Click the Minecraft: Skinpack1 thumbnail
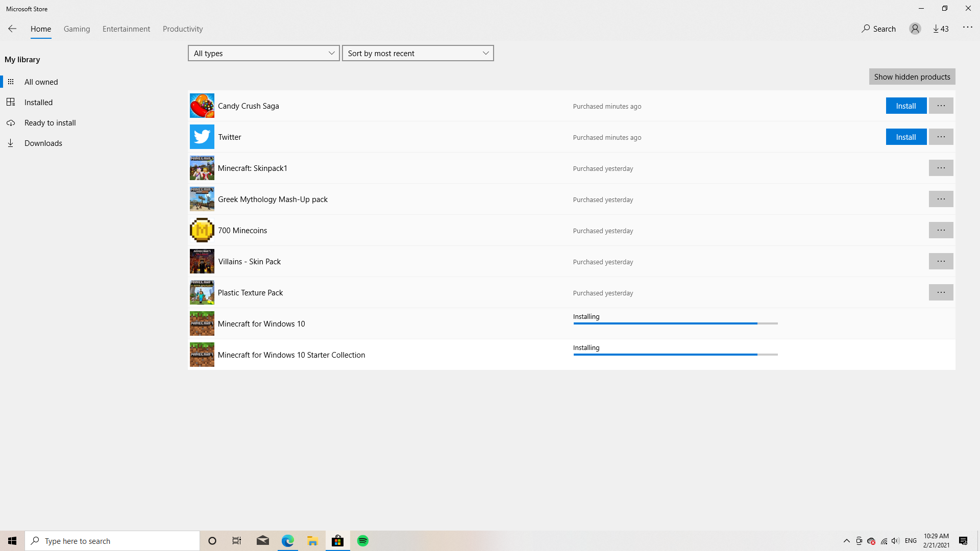The height and width of the screenshot is (551, 980). point(202,168)
